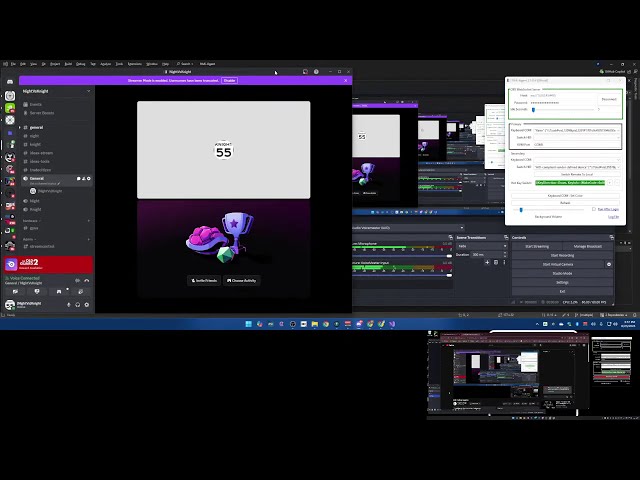Add a scene transition with plus icon

coord(487,262)
